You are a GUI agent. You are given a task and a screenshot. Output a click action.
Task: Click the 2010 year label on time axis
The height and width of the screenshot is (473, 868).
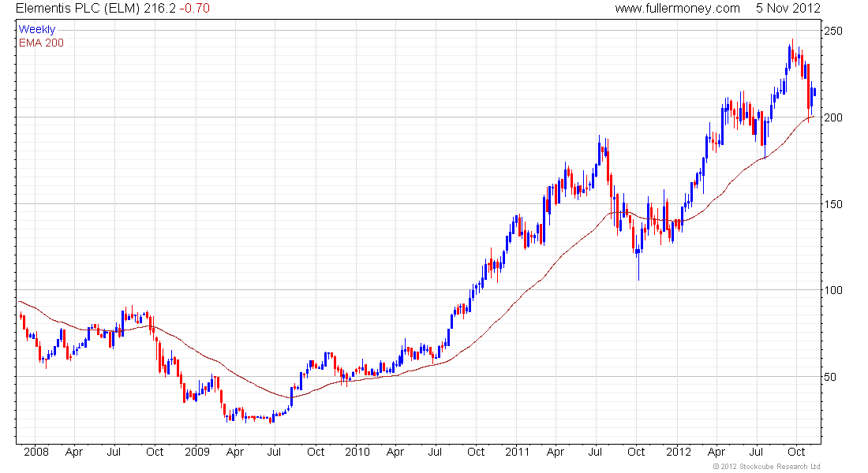pos(357,452)
